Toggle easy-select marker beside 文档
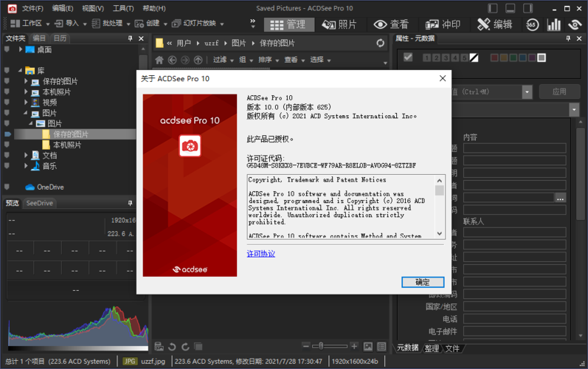The image size is (588, 369). 7,154
